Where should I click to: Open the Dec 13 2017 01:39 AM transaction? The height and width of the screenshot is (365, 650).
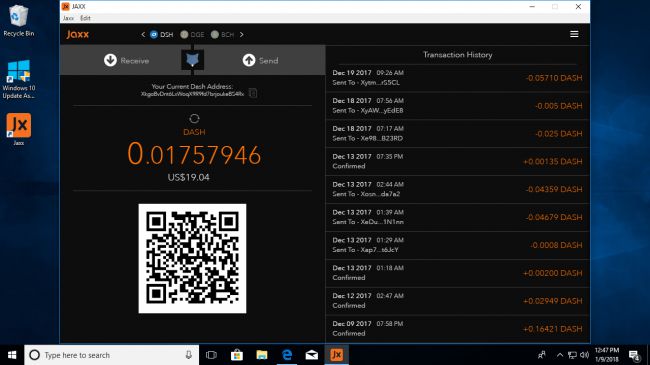point(457,217)
